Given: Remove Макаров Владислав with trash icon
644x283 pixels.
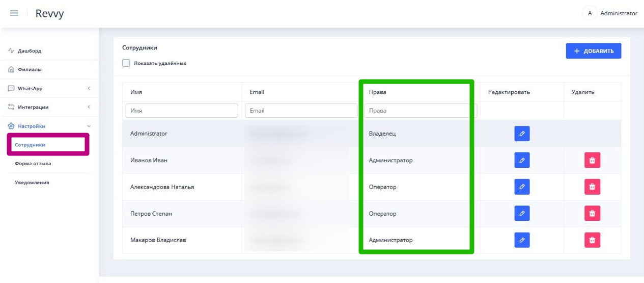Looking at the screenshot, I should [592, 240].
